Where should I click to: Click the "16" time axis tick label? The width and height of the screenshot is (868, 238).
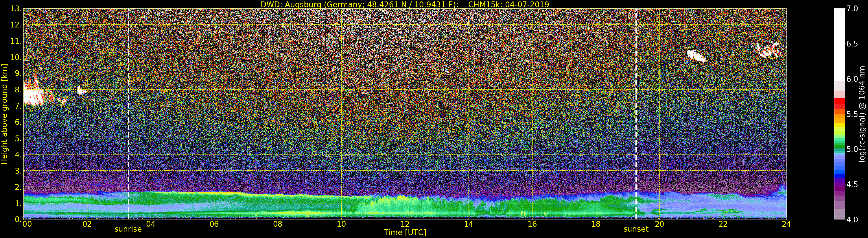click(532, 224)
